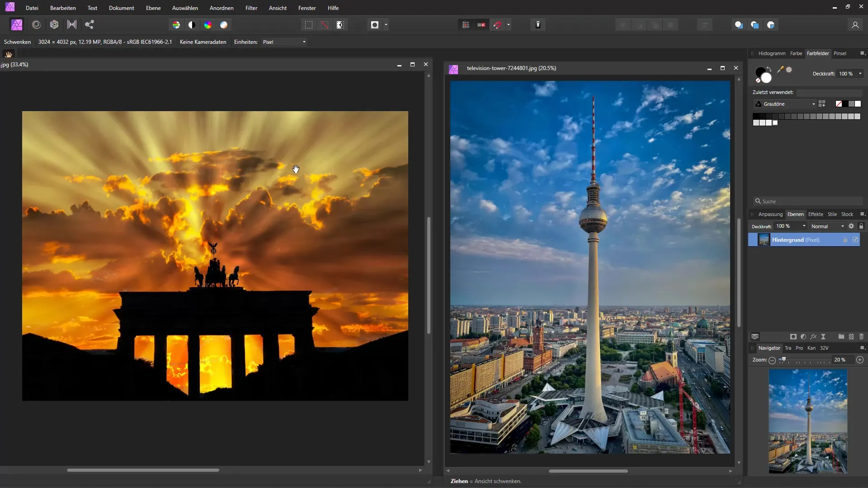The image size is (868, 488).
Task: Add current colour to palette icon
Action: pyautogui.click(x=822, y=104)
